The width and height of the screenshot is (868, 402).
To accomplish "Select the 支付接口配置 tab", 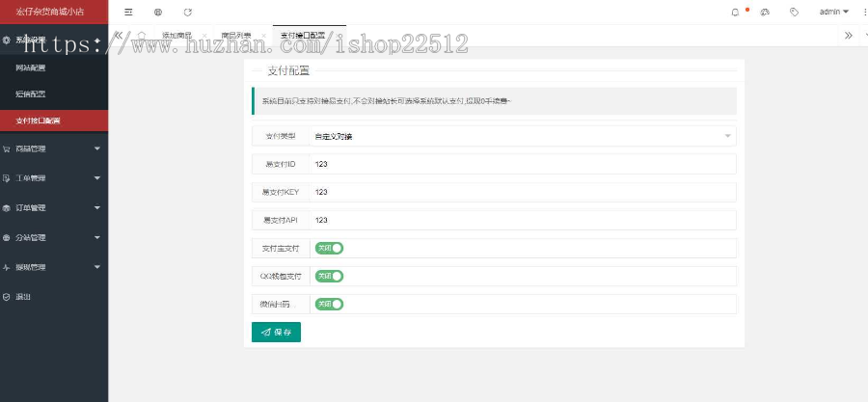I will pos(303,36).
